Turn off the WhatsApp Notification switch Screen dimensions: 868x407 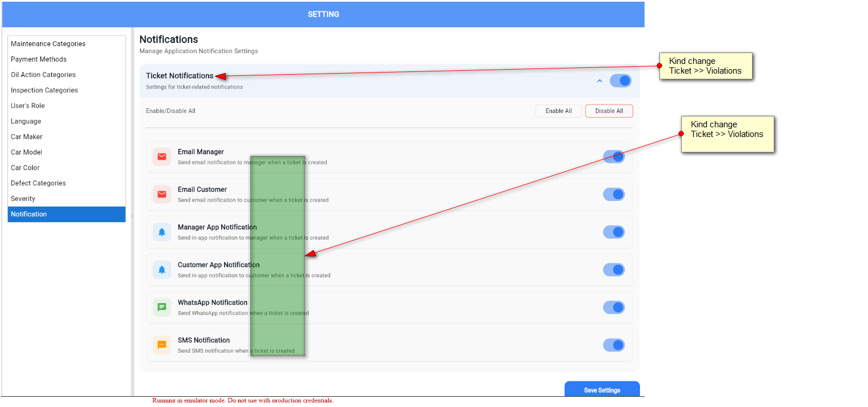click(614, 307)
